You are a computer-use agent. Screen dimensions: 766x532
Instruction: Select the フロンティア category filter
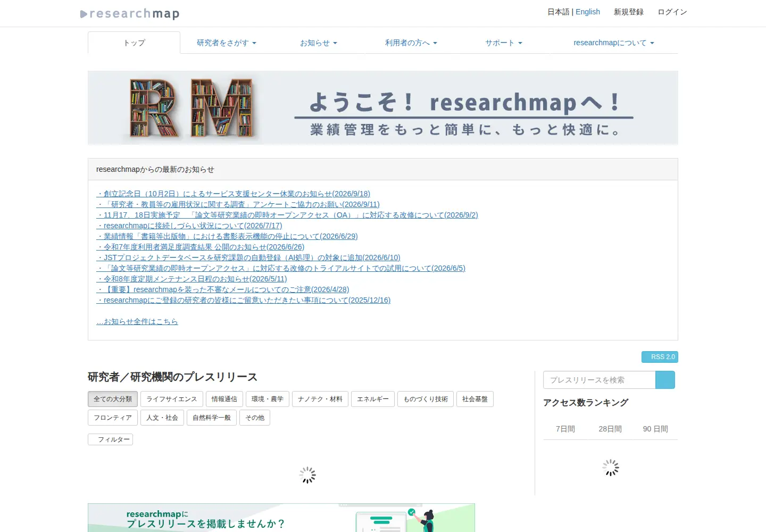(113, 418)
